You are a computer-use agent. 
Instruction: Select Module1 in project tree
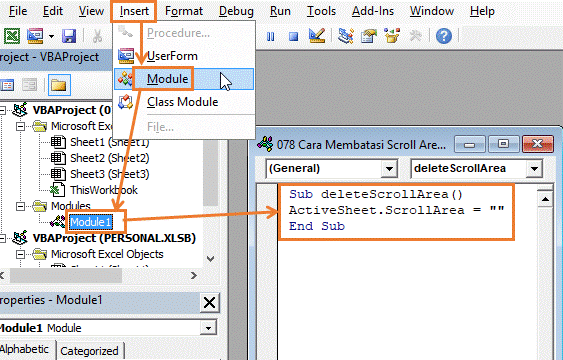pos(90,222)
